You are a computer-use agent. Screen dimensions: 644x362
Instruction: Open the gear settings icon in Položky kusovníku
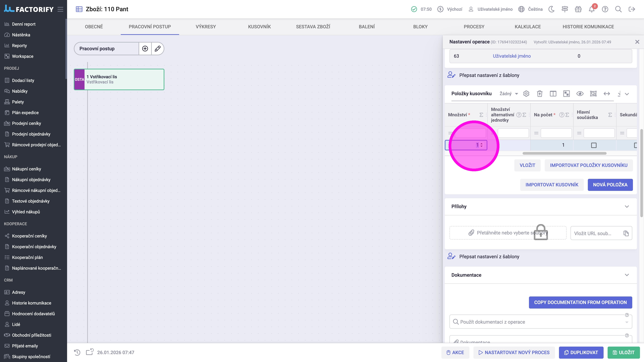526,94
